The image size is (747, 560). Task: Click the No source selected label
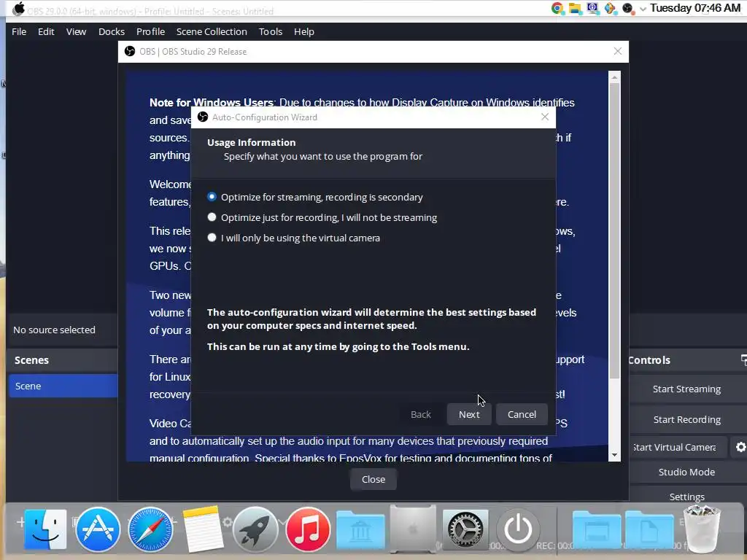[54, 330]
